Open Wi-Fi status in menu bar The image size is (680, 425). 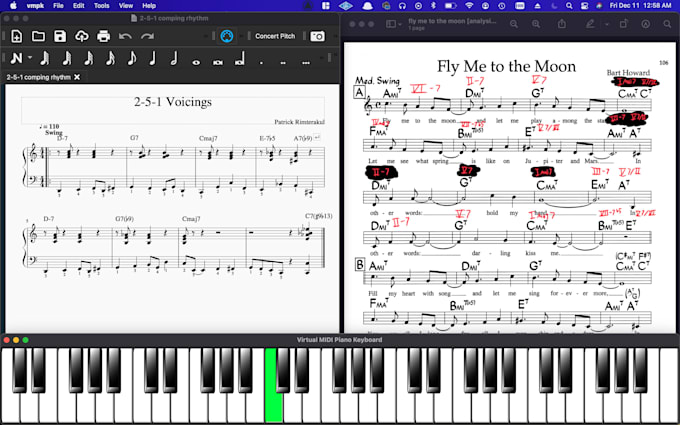469,6
